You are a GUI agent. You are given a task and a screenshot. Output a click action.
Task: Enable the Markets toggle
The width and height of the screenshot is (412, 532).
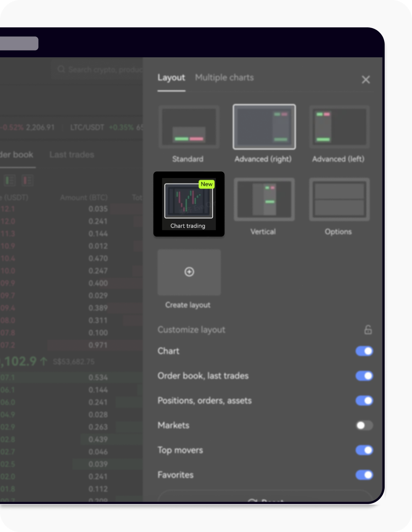tap(364, 426)
